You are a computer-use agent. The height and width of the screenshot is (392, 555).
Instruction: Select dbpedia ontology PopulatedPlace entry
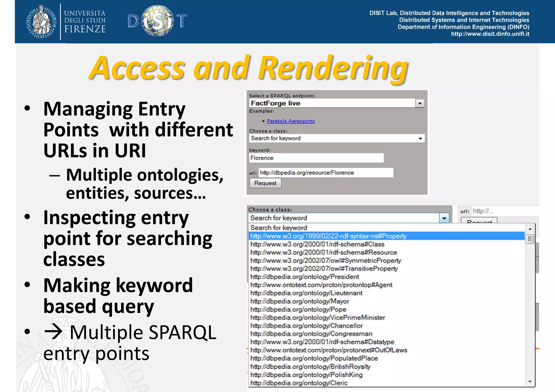(x=387, y=358)
